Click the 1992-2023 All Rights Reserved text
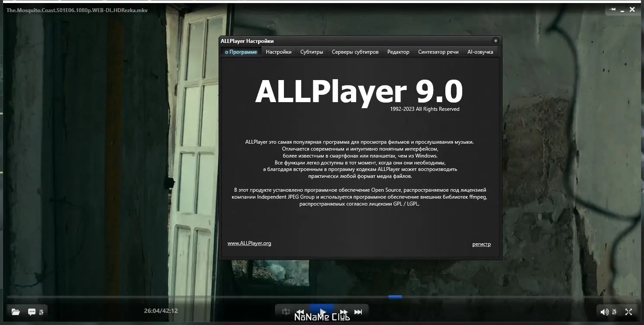The height and width of the screenshot is (325, 644). [425, 109]
